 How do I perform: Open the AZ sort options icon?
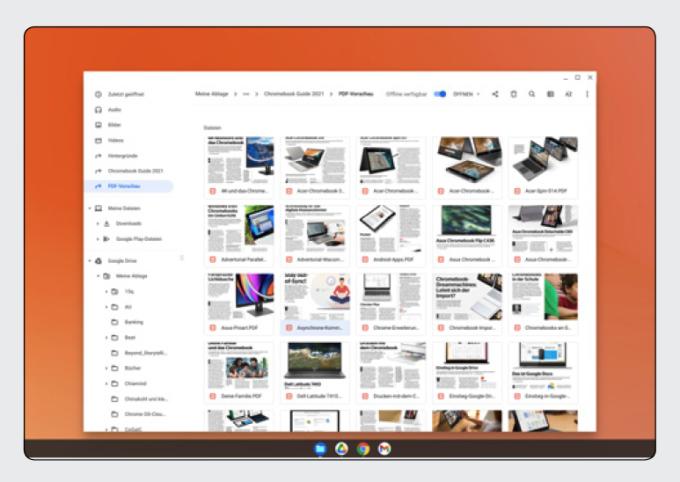click(569, 94)
